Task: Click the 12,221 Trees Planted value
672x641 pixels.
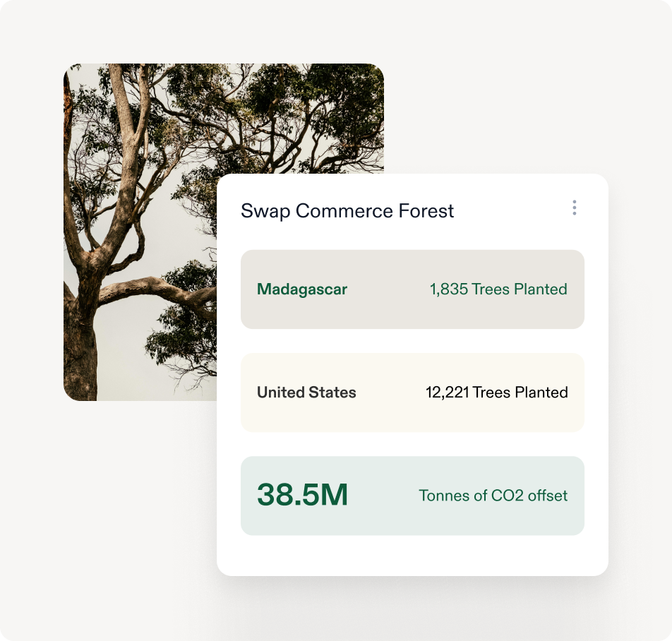Action: [497, 393]
